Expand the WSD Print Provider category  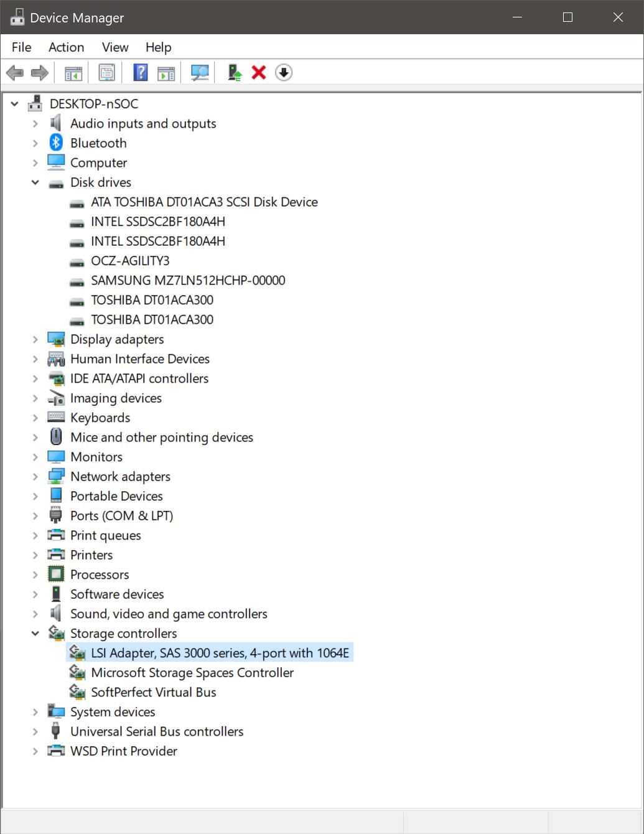[35, 751]
